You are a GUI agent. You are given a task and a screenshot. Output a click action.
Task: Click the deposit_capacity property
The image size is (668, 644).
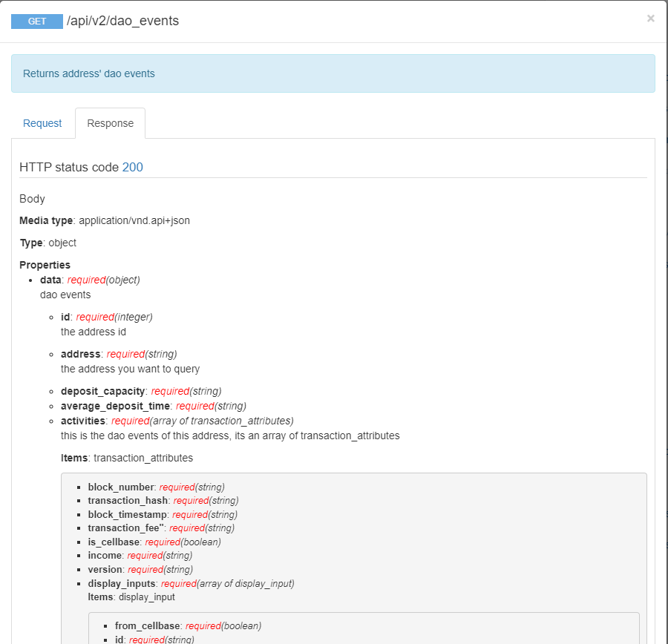coord(102,391)
